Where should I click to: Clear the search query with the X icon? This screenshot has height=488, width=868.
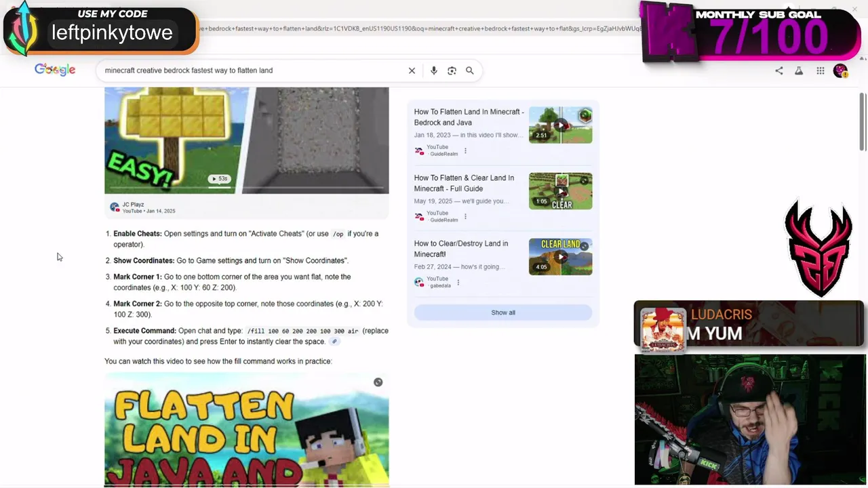[412, 70]
